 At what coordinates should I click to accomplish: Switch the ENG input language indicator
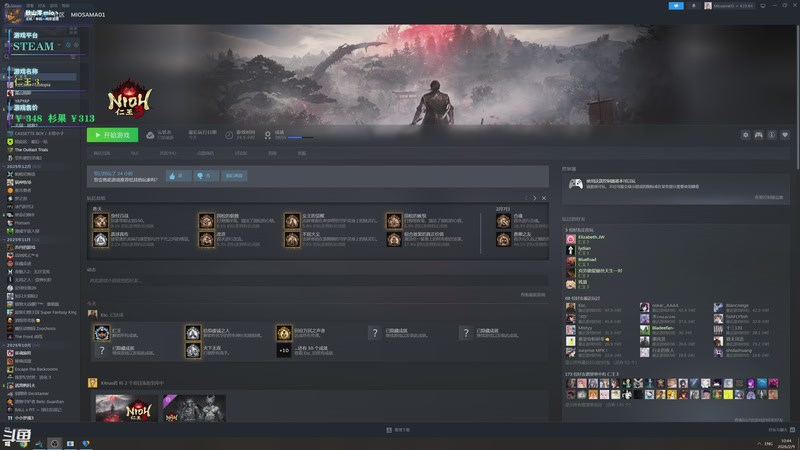pos(768,444)
